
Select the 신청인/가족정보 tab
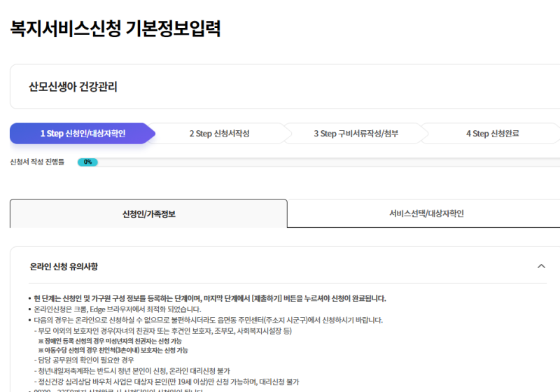[x=148, y=214]
